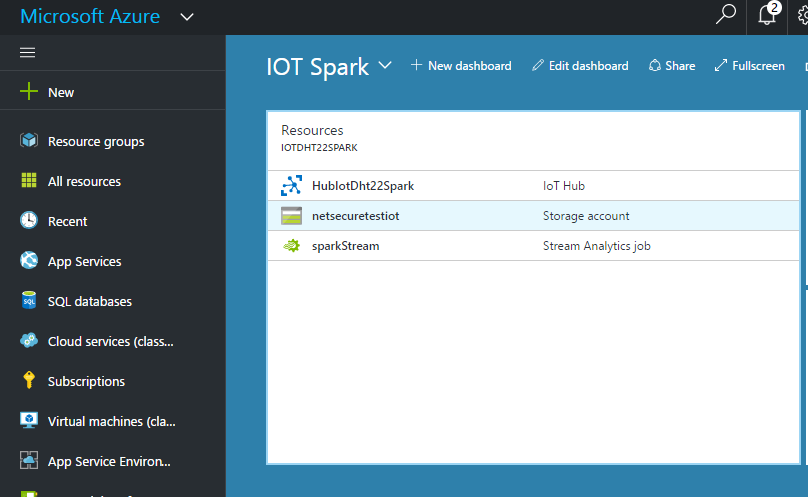Click the pencil icon for Edit dashboard
Viewport: 808px width, 497px height.
click(537, 65)
